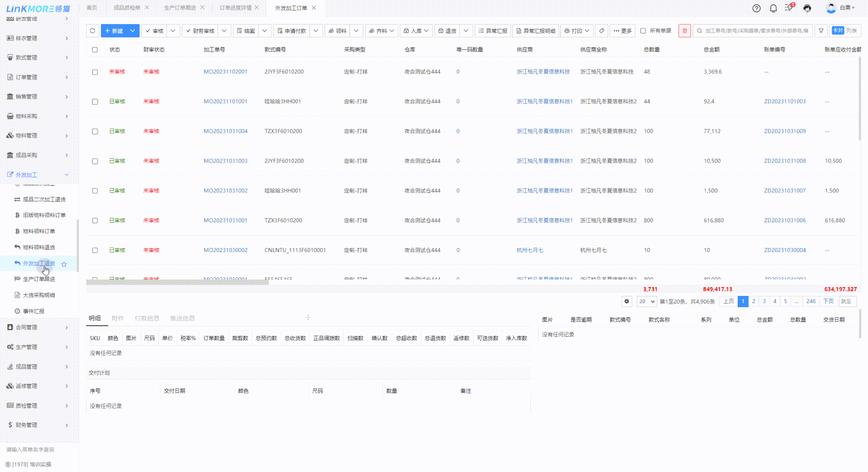Viewport: 868px width, 472px height.
Task: Favorite 外发加工退货 with the star icon
Action: click(64, 264)
